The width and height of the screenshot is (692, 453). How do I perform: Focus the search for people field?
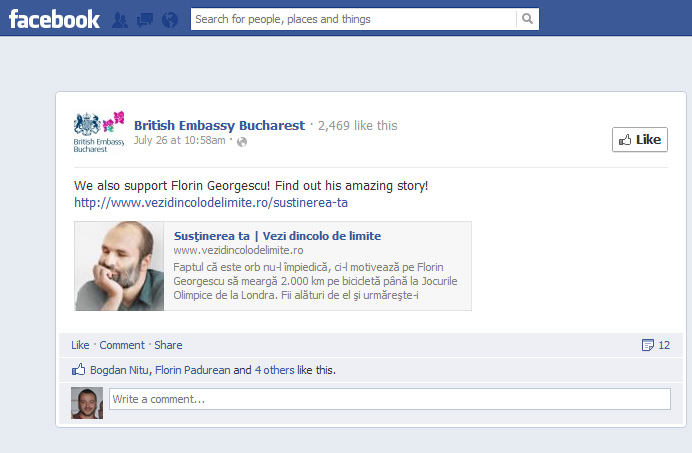(354, 19)
